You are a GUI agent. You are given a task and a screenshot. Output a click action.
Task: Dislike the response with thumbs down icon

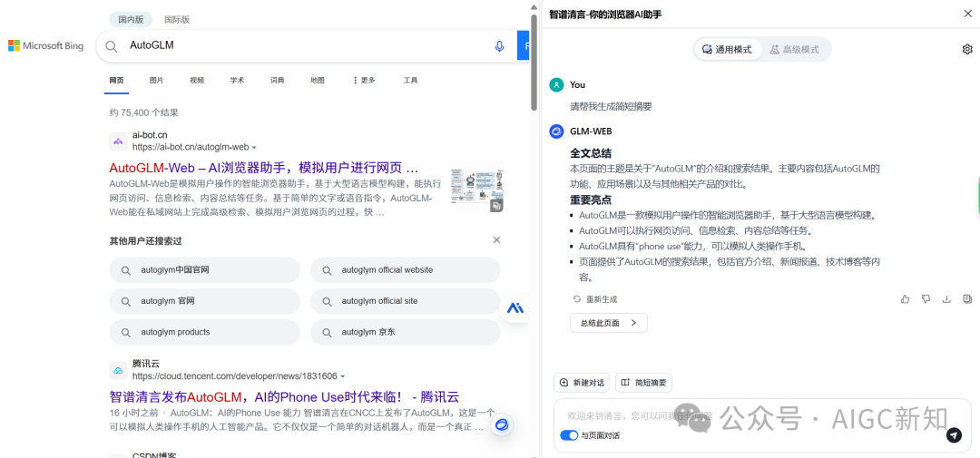pos(926,299)
